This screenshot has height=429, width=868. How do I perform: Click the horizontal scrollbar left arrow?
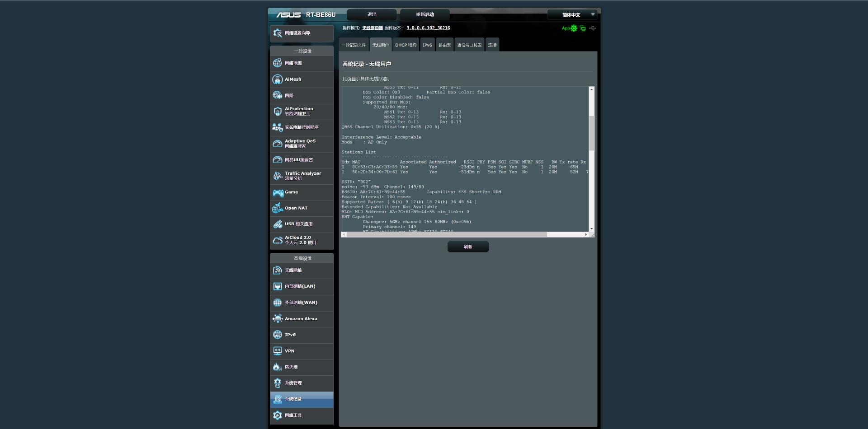[x=344, y=234]
